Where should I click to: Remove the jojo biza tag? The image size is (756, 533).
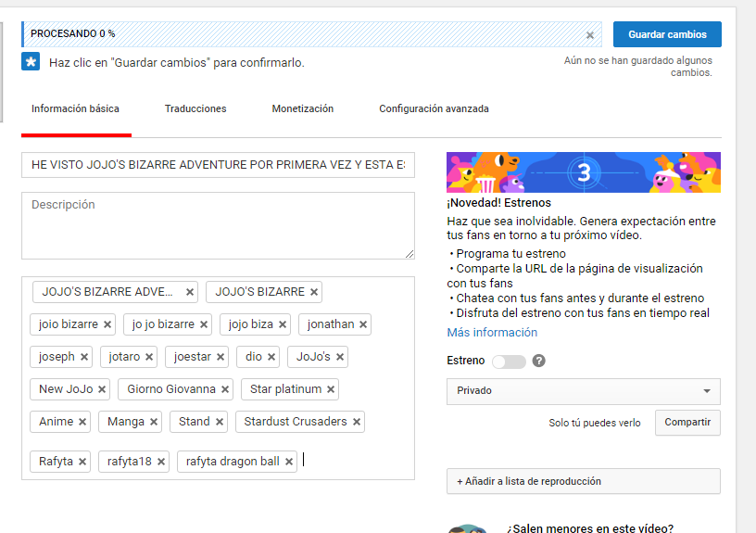(283, 324)
